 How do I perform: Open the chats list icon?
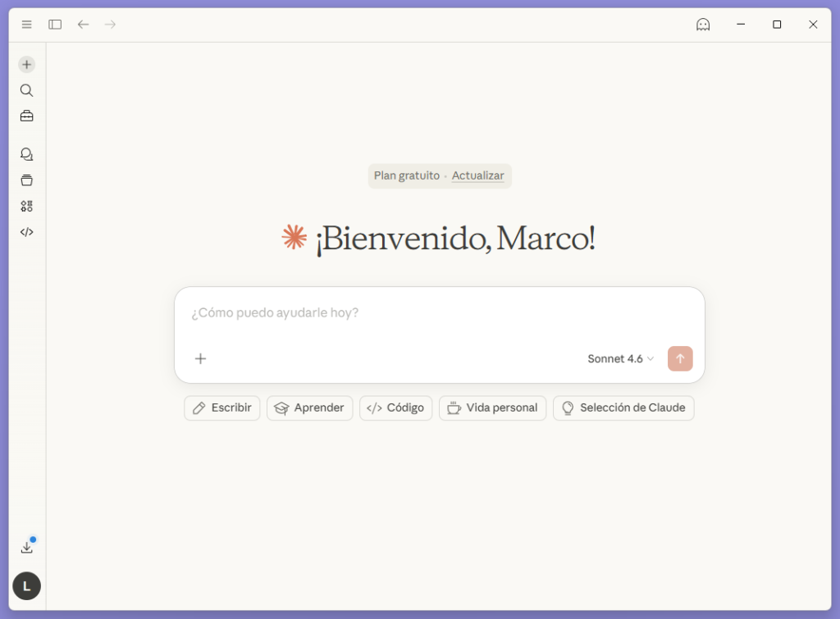click(26, 153)
